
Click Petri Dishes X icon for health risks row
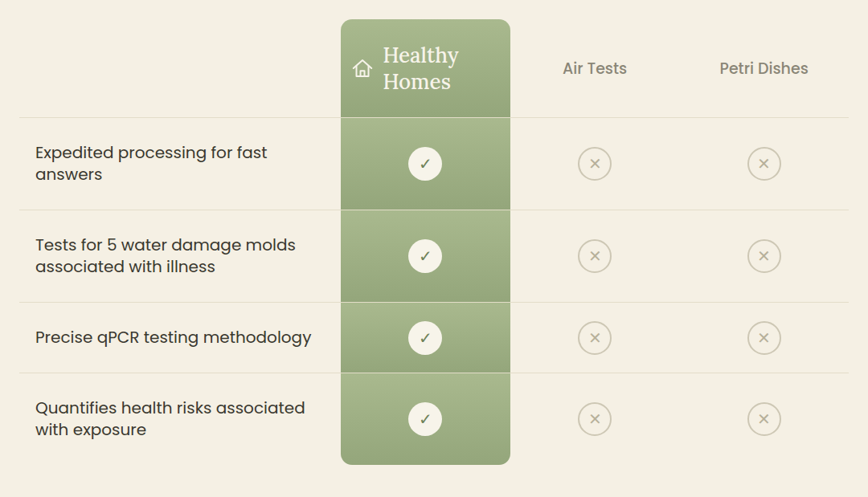tap(764, 419)
